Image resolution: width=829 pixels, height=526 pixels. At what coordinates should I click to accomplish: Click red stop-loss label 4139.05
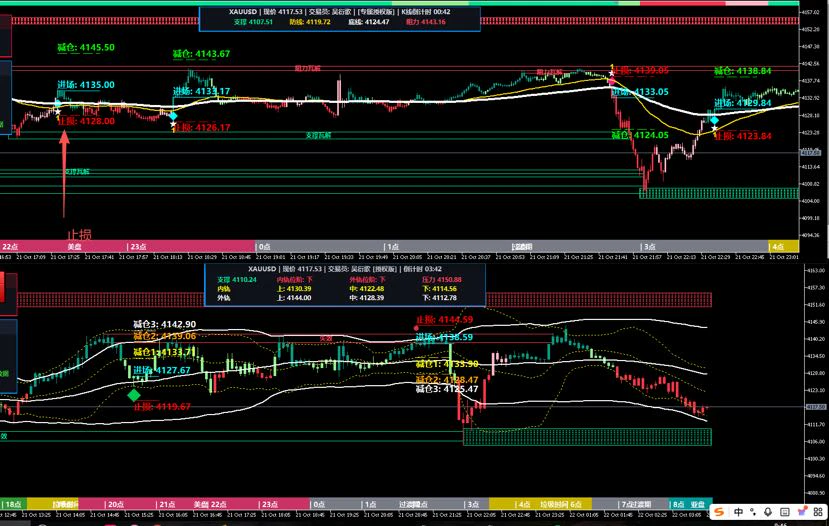coord(640,70)
